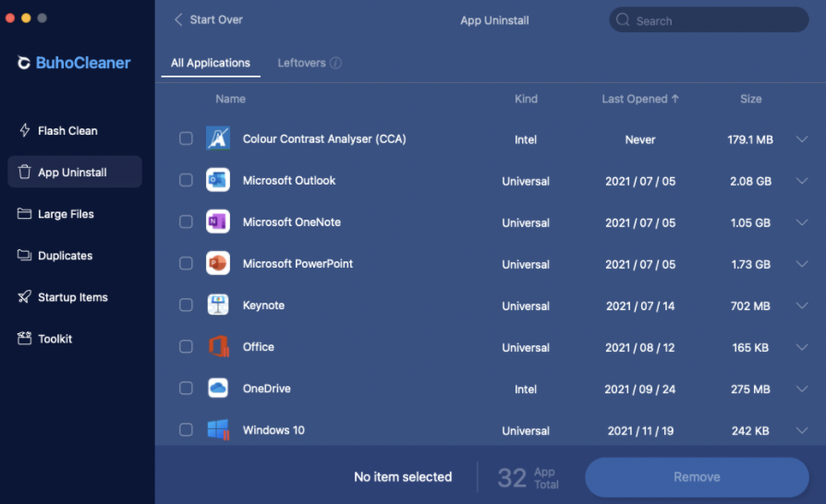Click the Toolkit toolbox icon

point(24,338)
